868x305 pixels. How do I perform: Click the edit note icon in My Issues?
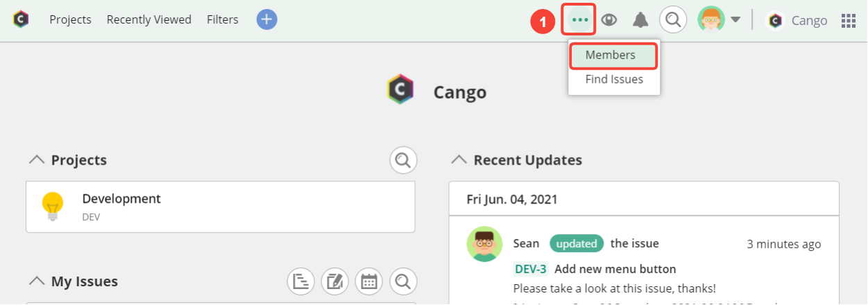[335, 281]
